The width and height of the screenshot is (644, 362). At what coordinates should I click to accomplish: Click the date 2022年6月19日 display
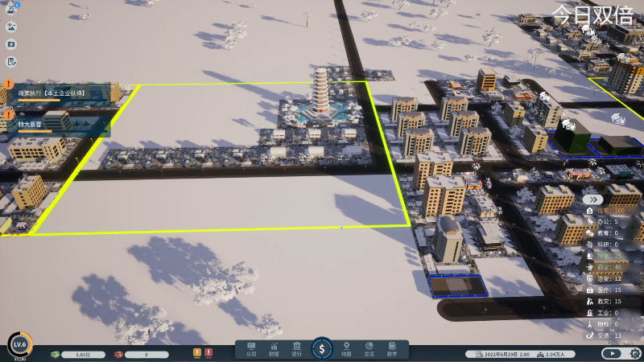pos(502,354)
